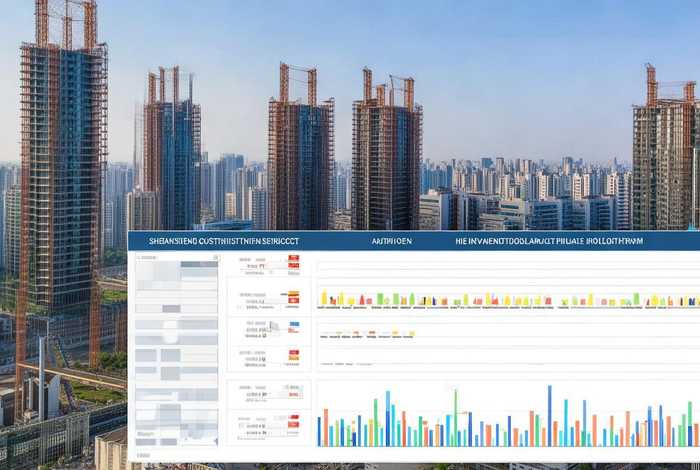Open the SHEANSIENG CUSTIHISTTNIEN SEIRICCCT header tab

pos(223,241)
